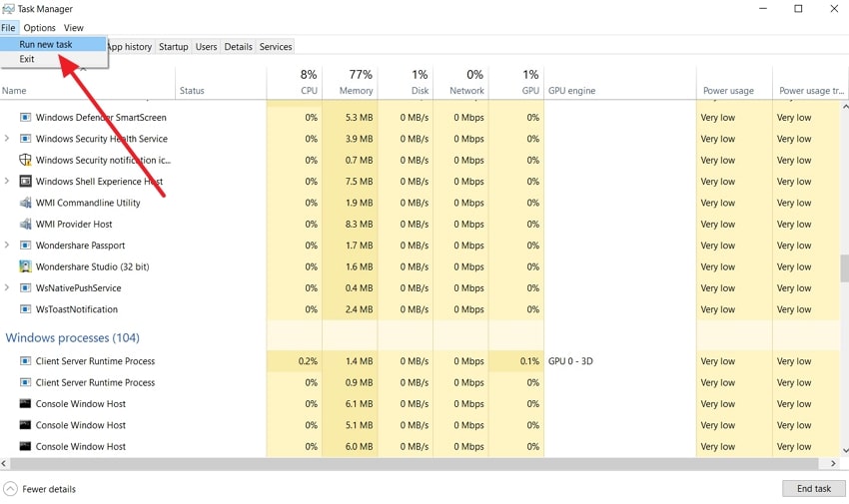Screen dimensions: 849x504
Task: Collapse view with Fewer details toggle
Action: click(40, 489)
